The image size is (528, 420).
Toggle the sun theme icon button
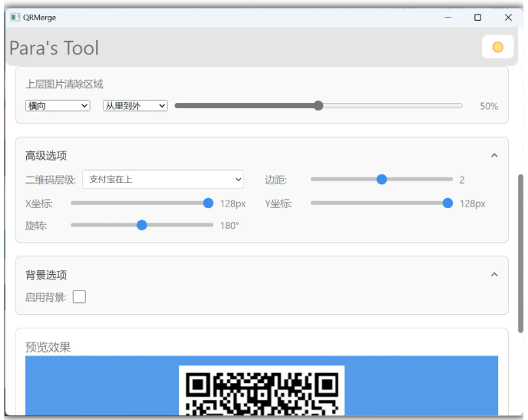tap(497, 47)
